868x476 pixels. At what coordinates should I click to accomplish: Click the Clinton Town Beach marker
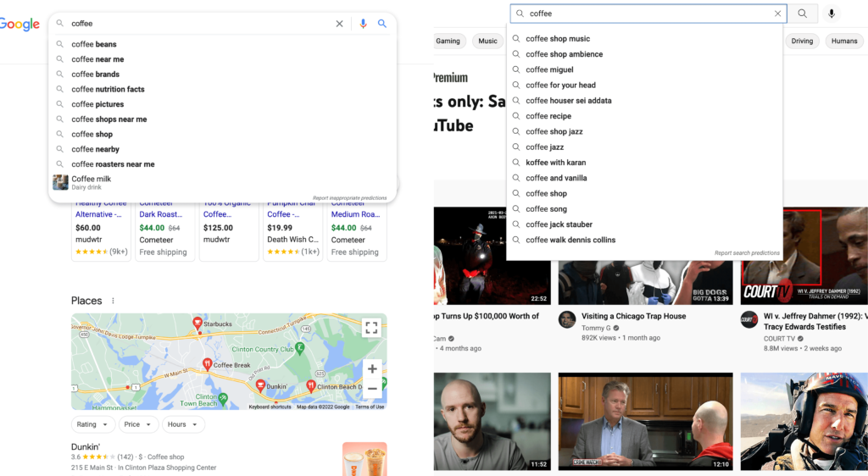(x=223, y=397)
